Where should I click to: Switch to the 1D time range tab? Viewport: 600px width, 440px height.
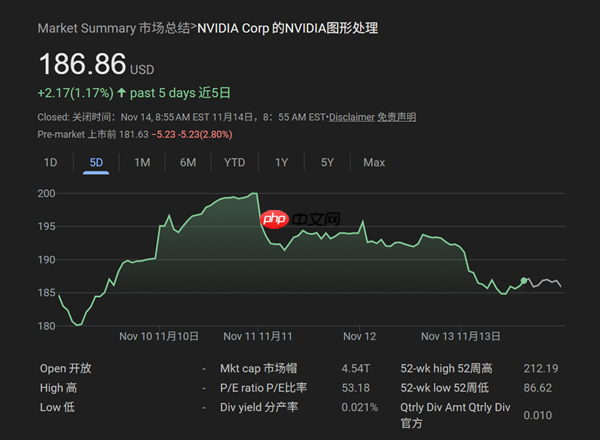51,163
